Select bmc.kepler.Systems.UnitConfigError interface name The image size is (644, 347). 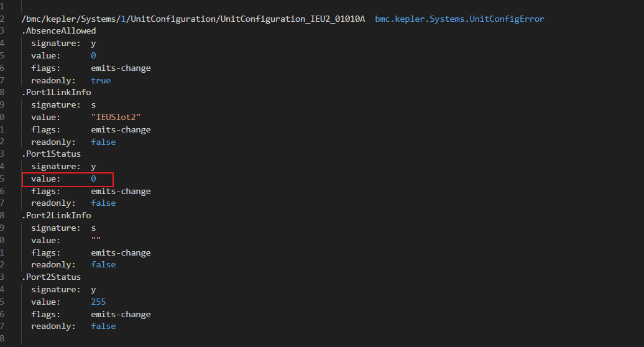[x=459, y=19]
